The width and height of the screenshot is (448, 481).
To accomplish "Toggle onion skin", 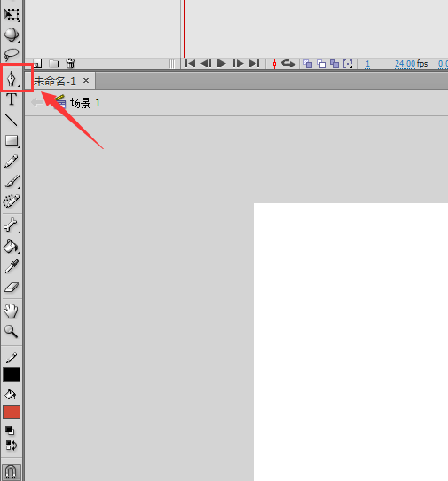I will [x=308, y=64].
